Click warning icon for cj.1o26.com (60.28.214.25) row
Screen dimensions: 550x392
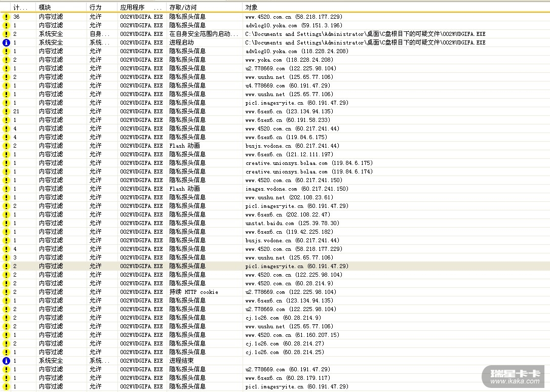(6, 352)
